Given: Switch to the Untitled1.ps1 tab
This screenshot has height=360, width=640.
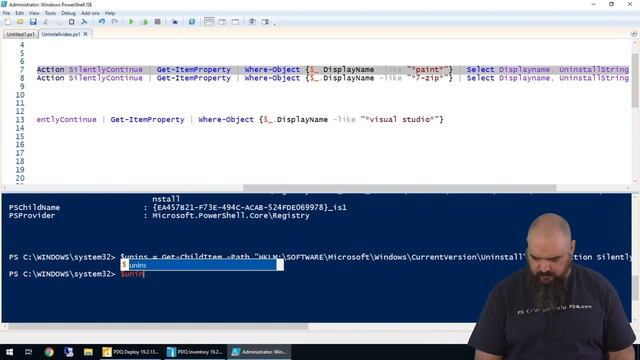Looking at the screenshot, I should pos(20,34).
